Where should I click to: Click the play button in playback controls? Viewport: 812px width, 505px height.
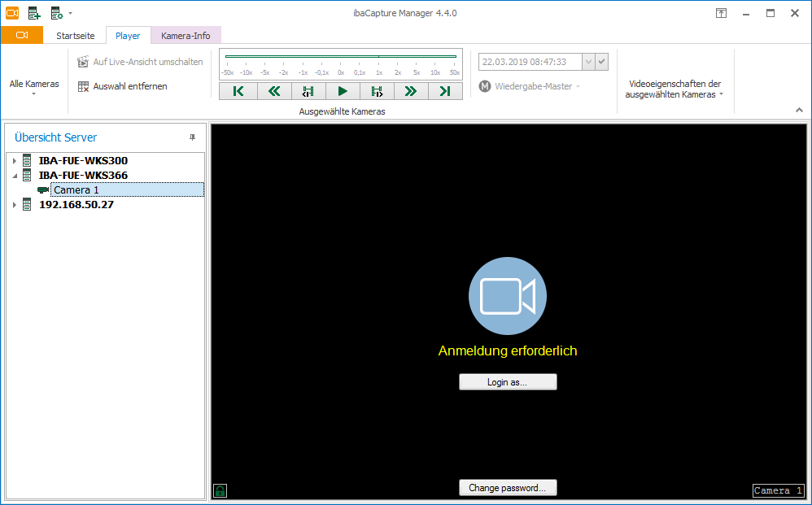click(x=342, y=91)
